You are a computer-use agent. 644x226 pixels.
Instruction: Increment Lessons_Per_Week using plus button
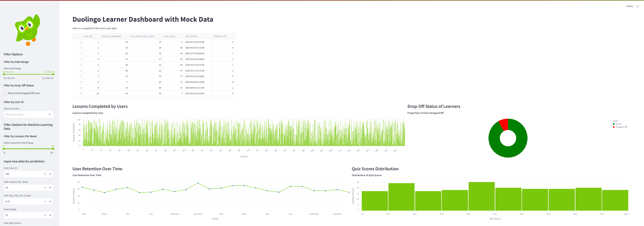click(50, 187)
